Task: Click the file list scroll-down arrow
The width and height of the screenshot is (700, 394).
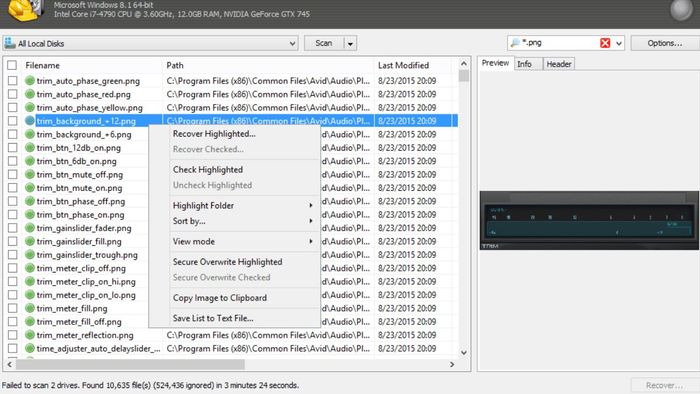Action: (464, 353)
